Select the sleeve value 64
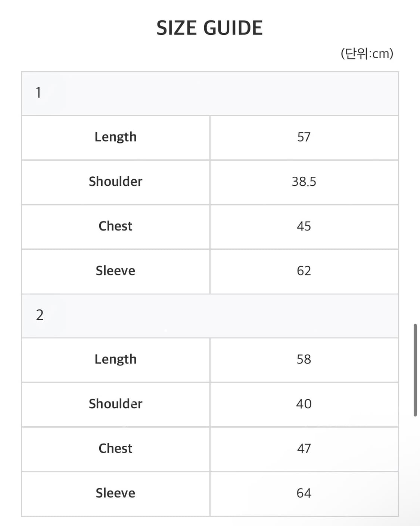Image resolution: width=420 pixels, height=526 pixels. [304, 493]
